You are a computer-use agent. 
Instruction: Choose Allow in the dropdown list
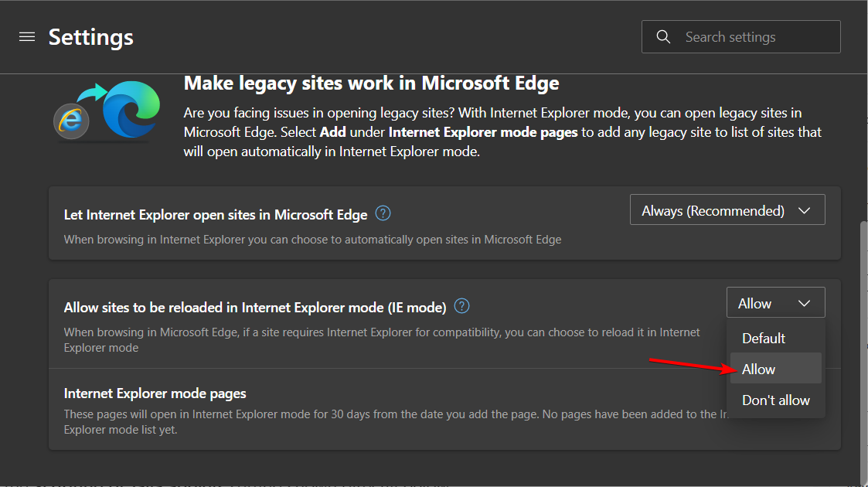coord(775,369)
